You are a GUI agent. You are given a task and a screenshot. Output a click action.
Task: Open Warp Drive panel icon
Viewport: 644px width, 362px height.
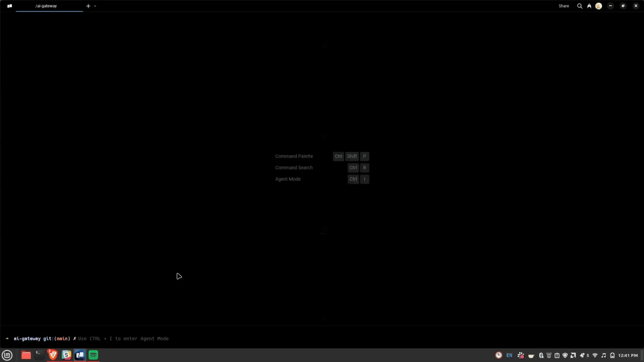10,6
